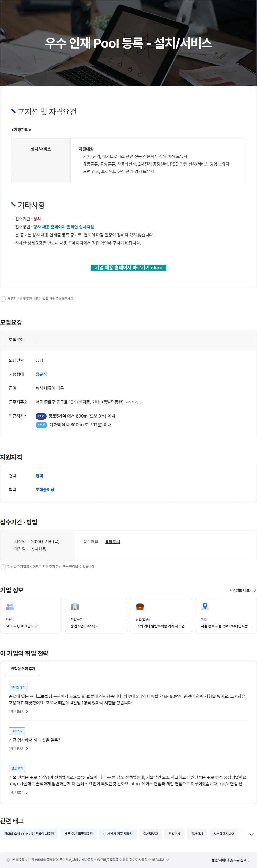Click the 재무·회계 직무채용관 tag
This screenshot has height=868, width=257.
[x=78, y=834]
